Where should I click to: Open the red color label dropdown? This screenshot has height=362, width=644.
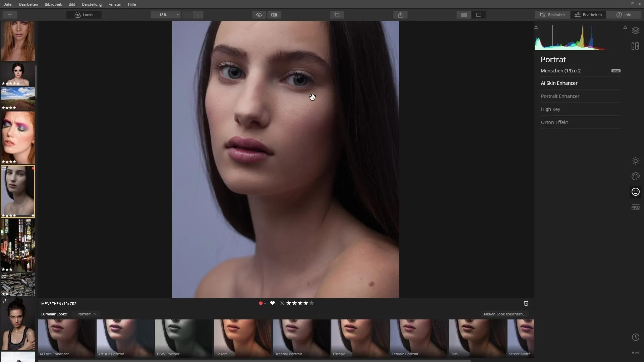point(262,303)
